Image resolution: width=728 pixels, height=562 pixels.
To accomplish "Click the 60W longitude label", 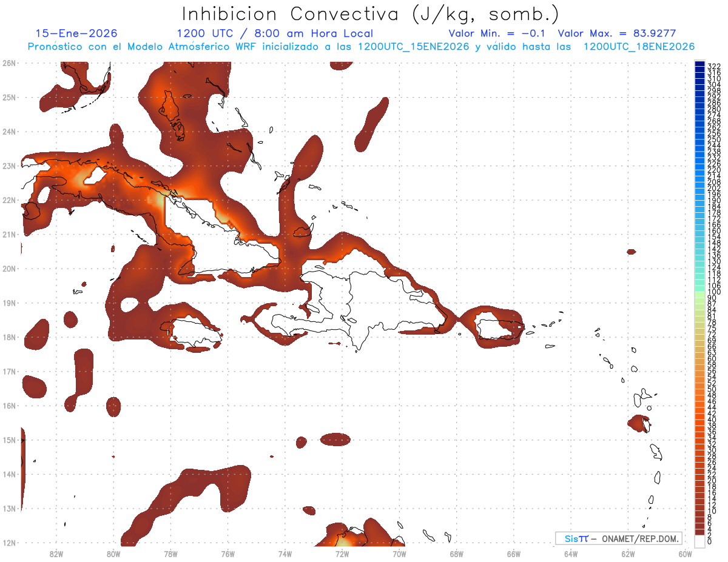I will pyautogui.click(x=686, y=554).
